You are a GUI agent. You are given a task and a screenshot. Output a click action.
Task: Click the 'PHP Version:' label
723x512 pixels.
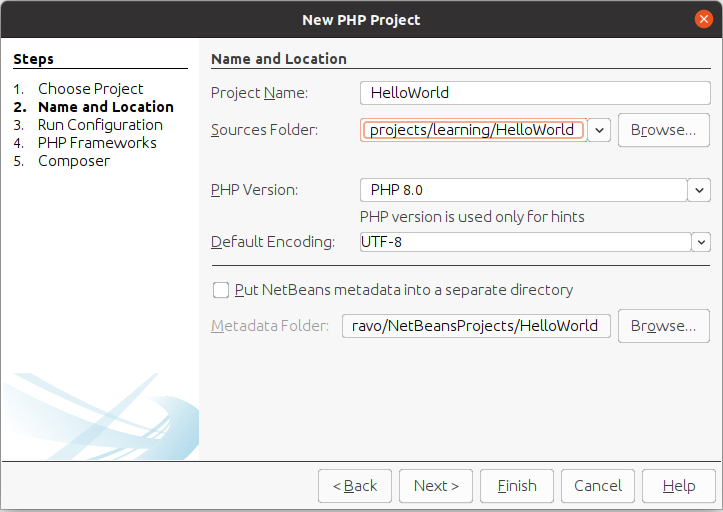point(255,190)
